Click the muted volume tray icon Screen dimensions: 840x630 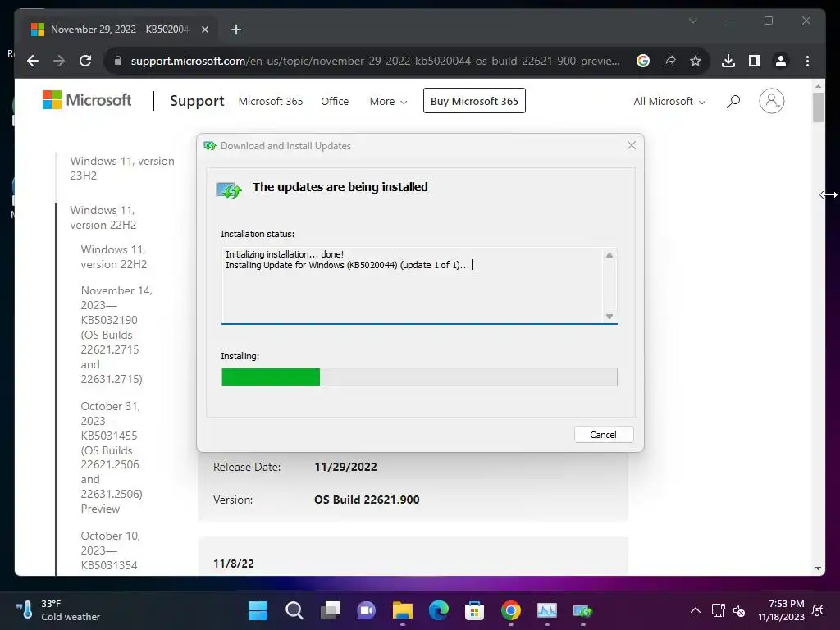tap(739, 610)
